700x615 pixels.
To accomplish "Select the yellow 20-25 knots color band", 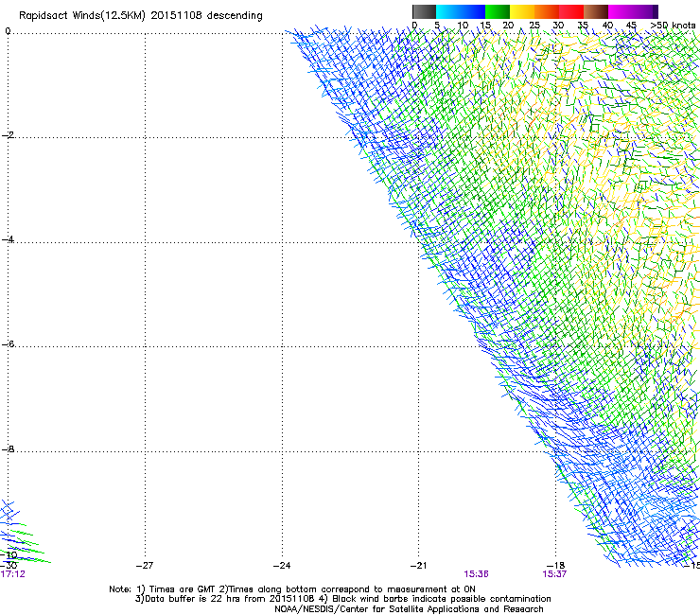I will tap(522, 11).
